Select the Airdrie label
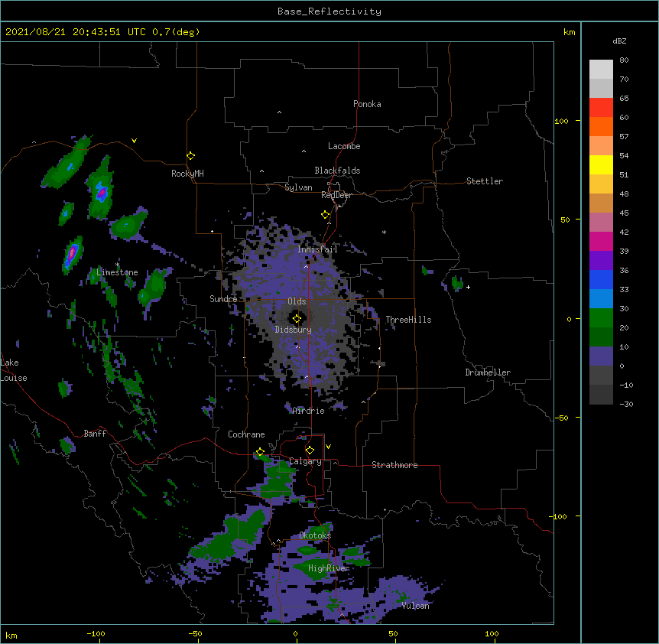 coord(309,411)
